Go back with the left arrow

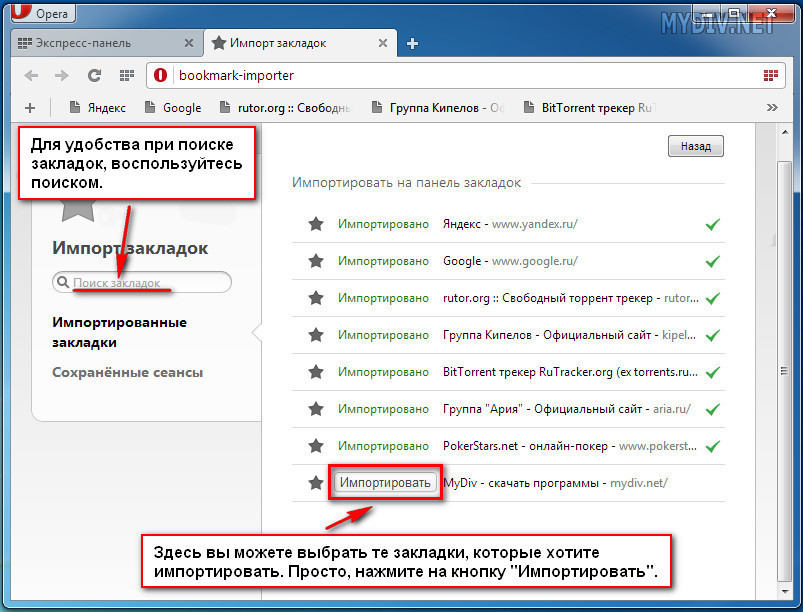click(x=31, y=76)
